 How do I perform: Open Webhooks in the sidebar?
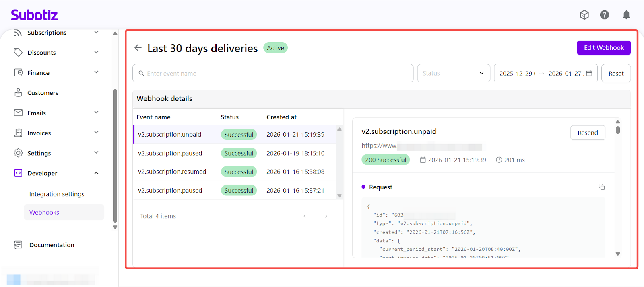pos(44,212)
